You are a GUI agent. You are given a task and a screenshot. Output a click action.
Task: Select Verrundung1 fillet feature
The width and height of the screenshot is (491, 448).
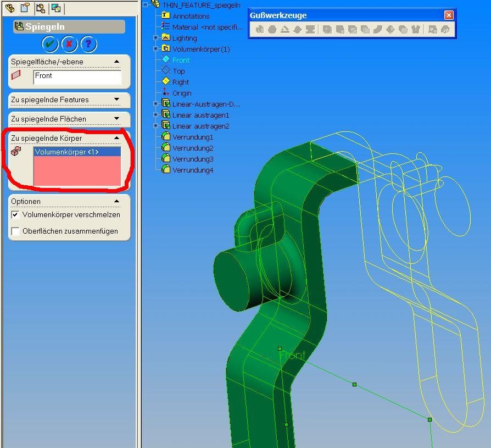tap(193, 137)
